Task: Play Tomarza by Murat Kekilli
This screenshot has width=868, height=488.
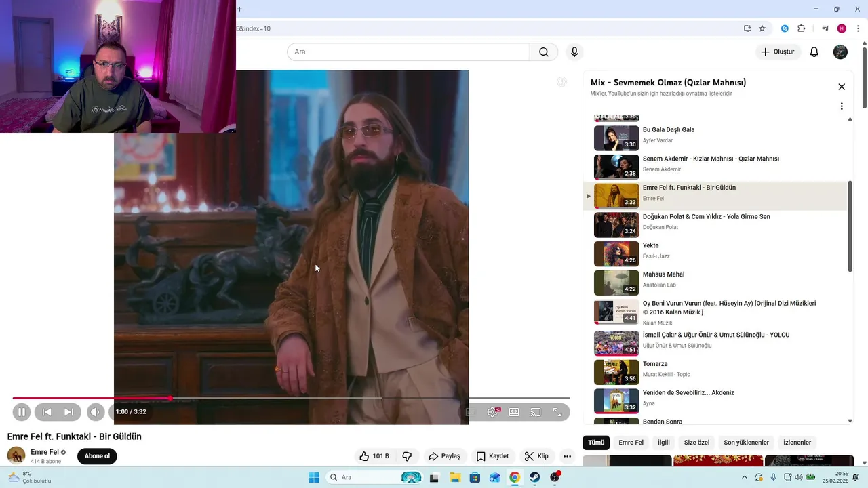Action: [716, 372]
